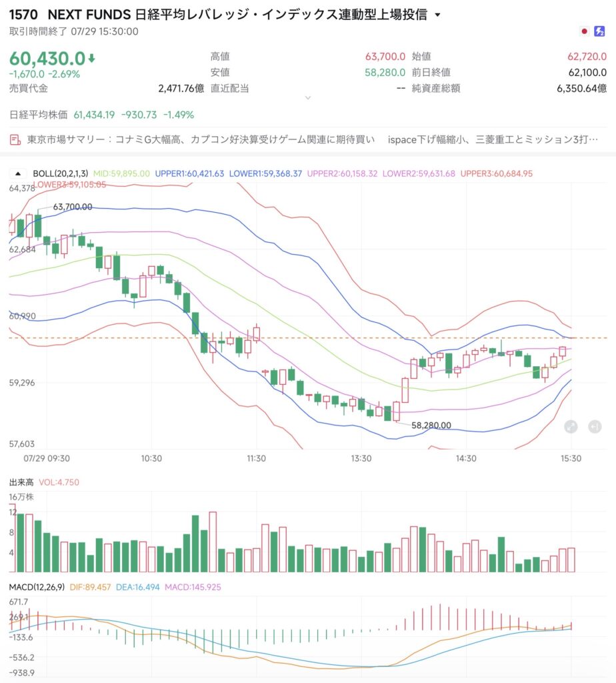
Task: Click the MACD(12,26,9) indicator label
Action: tap(37, 587)
